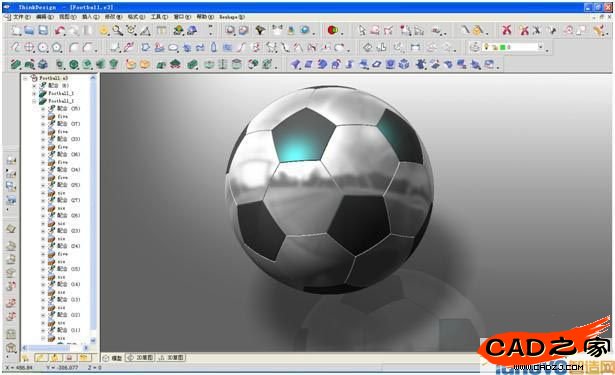Select the arrow pointer selection tool
This screenshot has width=615, height=375.
coord(362,30)
